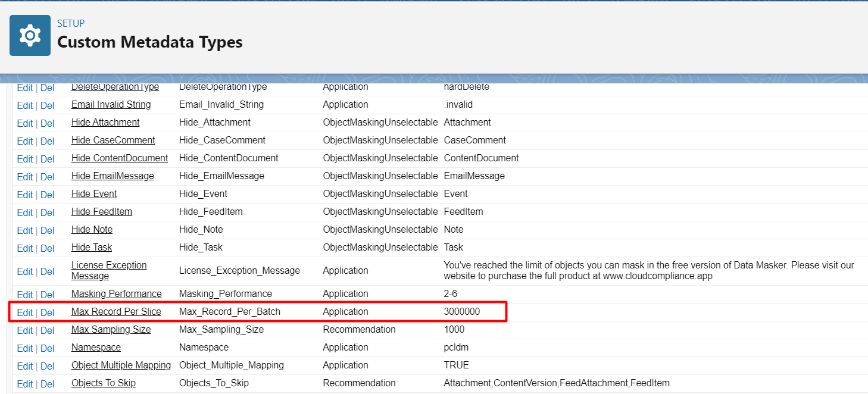Open the Max Sampling Size record

[111, 329]
